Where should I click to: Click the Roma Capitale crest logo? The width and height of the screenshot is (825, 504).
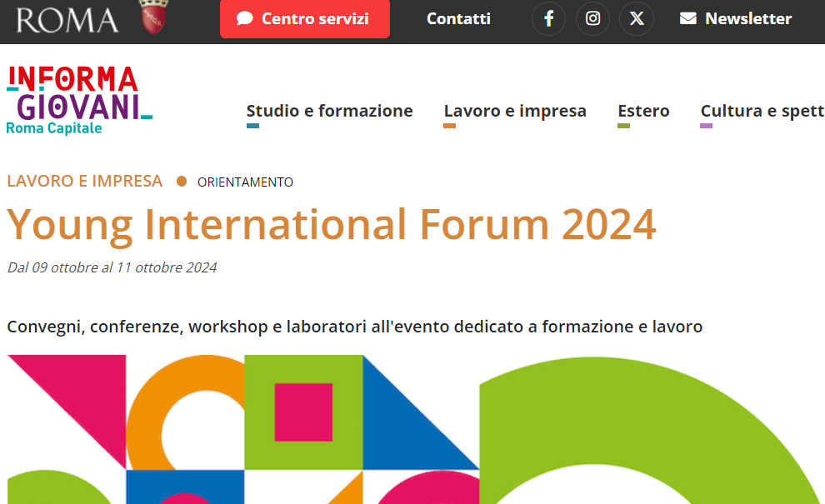tap(153, 17)
